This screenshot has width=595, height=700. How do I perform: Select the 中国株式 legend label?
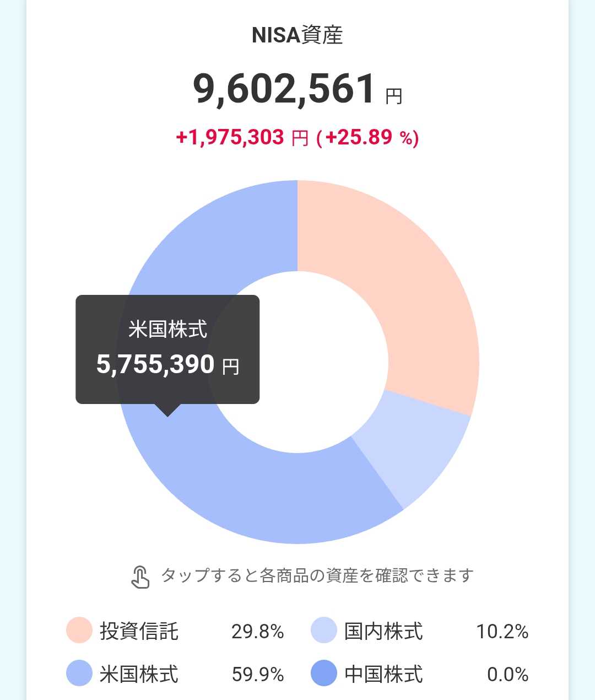click(383, 674)
